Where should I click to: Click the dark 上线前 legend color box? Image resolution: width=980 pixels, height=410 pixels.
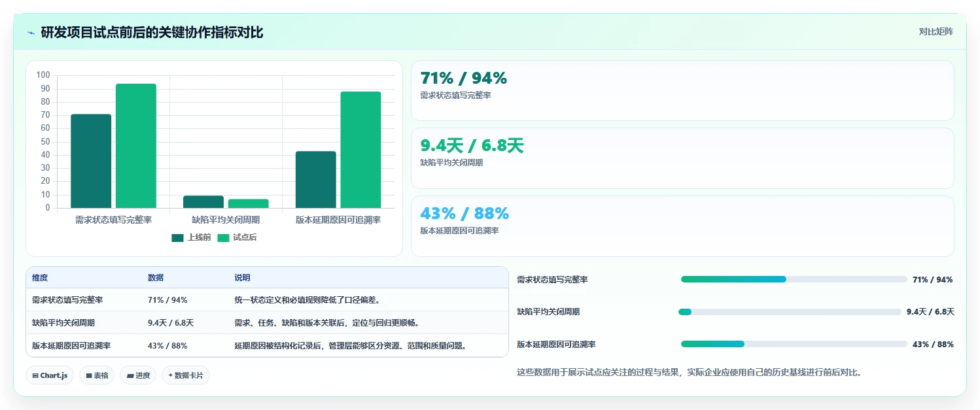tap(178, 237)
